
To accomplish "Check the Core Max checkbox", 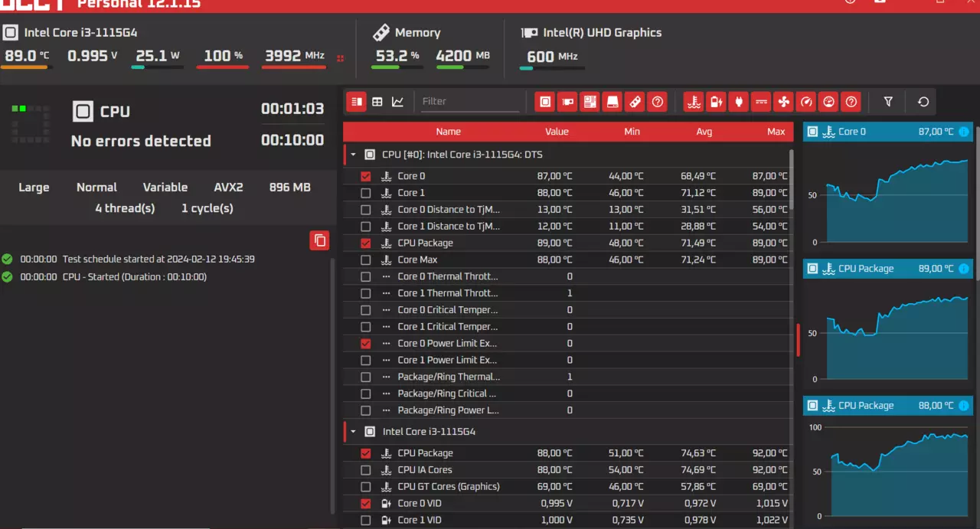I will click(365, 260).
